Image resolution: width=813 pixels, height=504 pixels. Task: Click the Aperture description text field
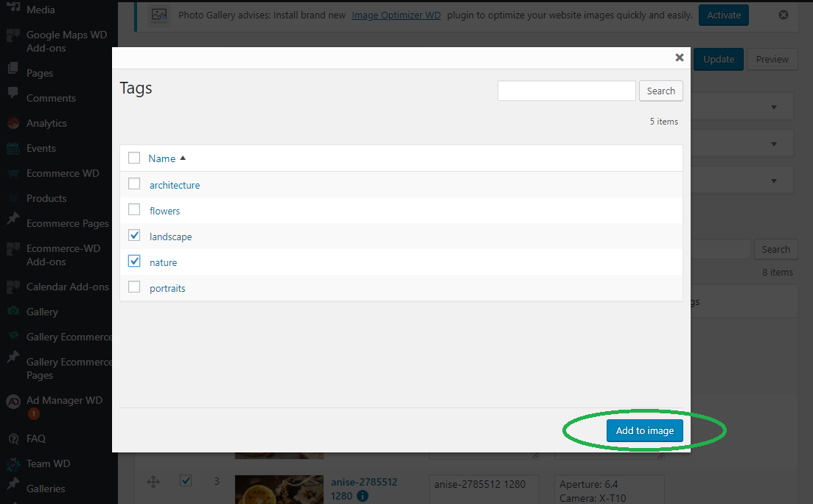[610, 489]
